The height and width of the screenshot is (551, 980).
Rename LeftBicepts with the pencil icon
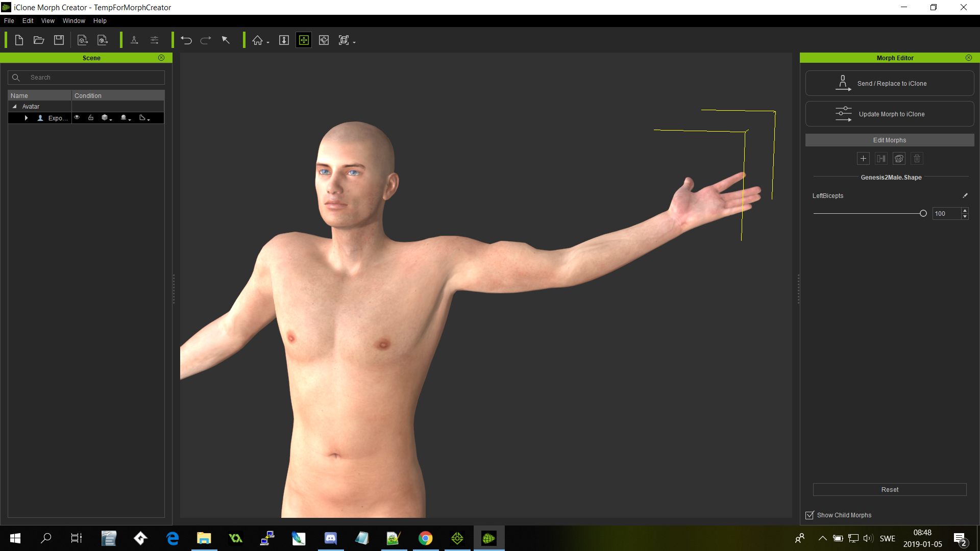pyautogui.click(x=965, y=195)
